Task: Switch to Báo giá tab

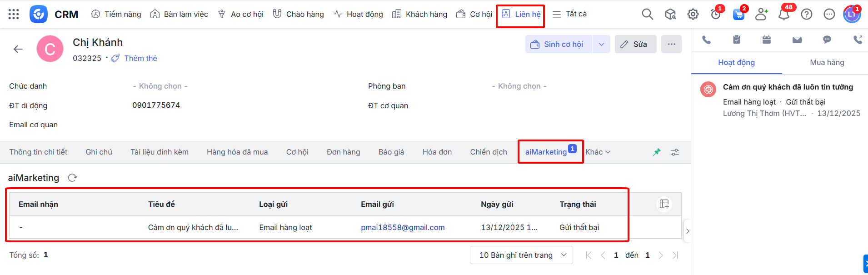Action: tap(391, 152)
